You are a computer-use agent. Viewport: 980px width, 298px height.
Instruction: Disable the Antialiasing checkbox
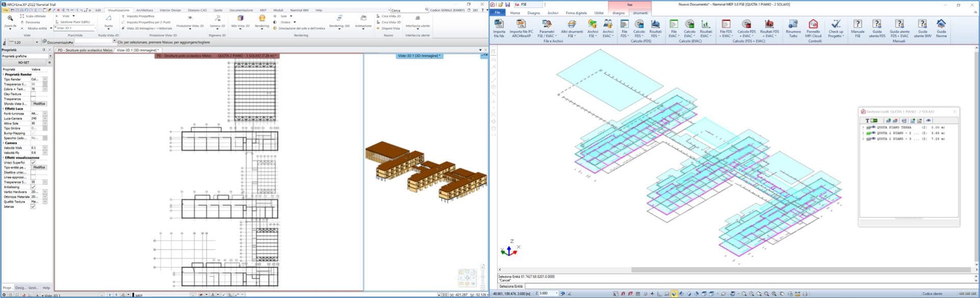click(x=33, y=187)
